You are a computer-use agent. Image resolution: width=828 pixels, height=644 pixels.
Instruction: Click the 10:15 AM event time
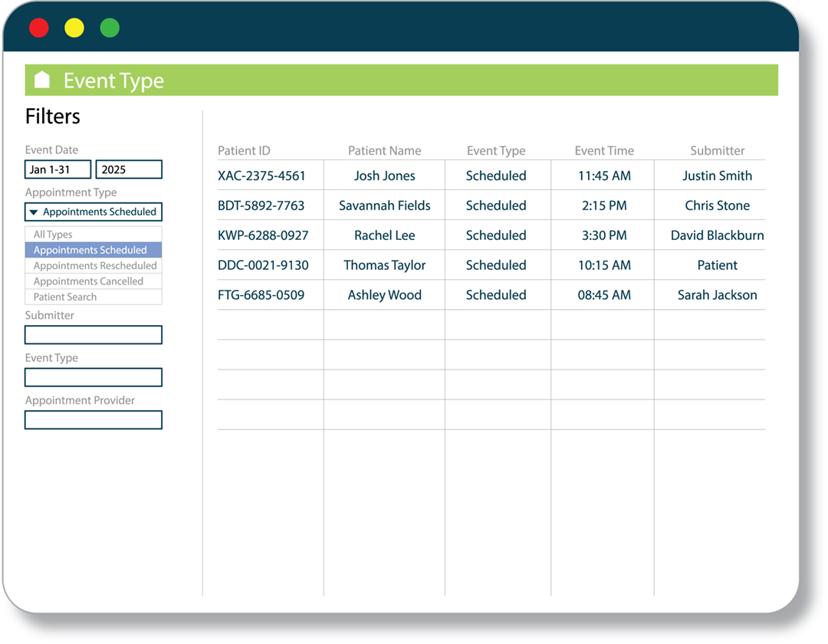(x=604, y=265)
